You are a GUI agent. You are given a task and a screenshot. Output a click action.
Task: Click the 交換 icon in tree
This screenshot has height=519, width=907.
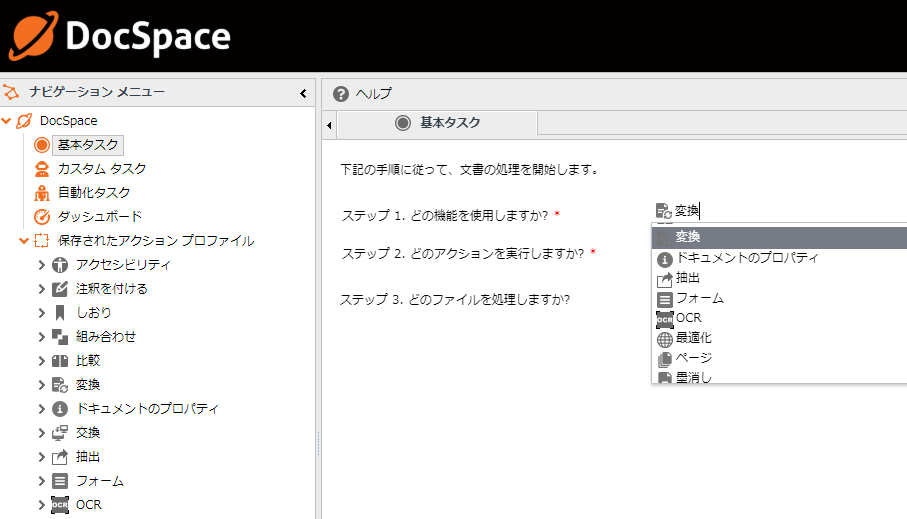pyautogui.click(x=60, y=433)
